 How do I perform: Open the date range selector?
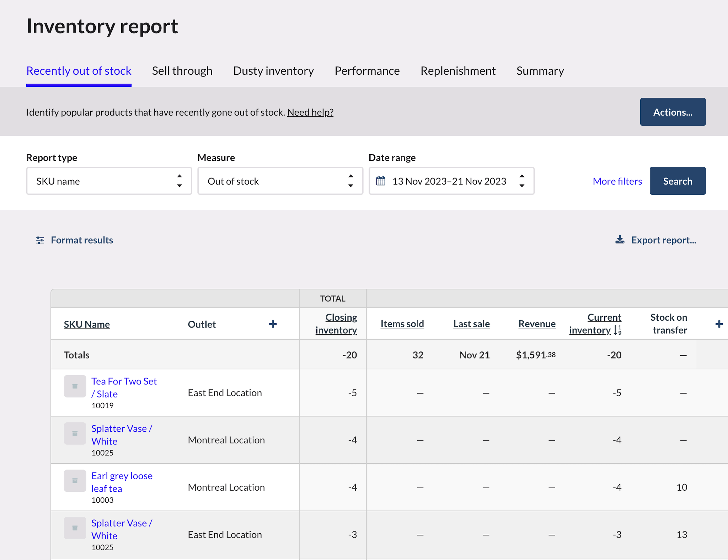449,181
